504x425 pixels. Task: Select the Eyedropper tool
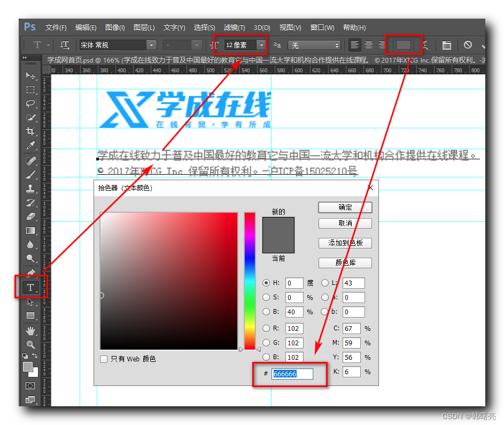point(30,145)
